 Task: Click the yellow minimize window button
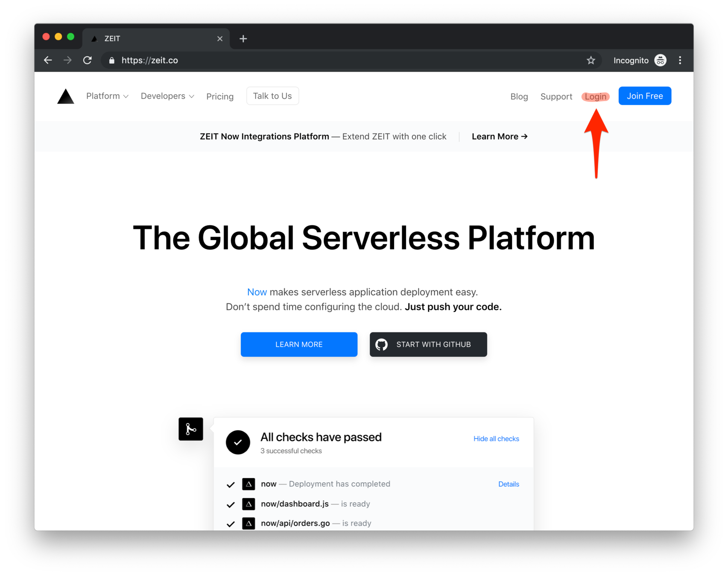[x=58, y=37]
